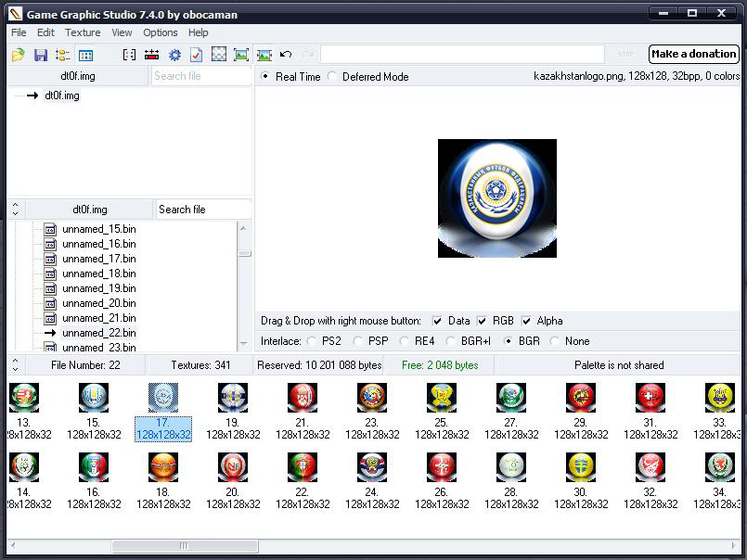Screen dimensions: 747x560
Task: Select unnamed_22.bin in the file list
Action: pyautogui.click(x=99, y=333)
